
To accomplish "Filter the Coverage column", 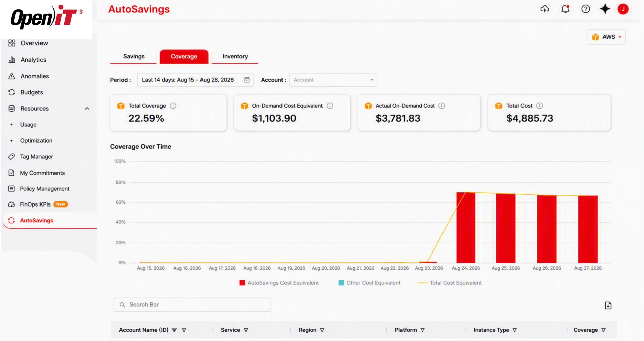I will point(603,330).
